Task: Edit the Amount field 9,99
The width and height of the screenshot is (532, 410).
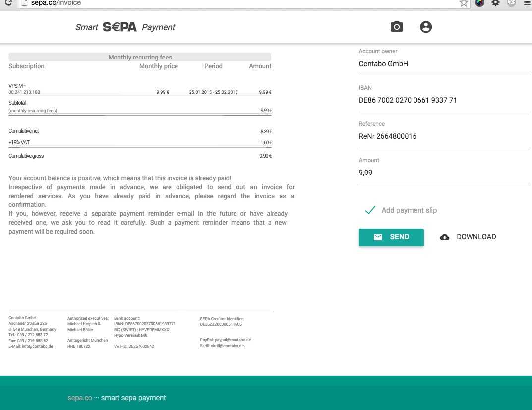Action: coord(444,173)
